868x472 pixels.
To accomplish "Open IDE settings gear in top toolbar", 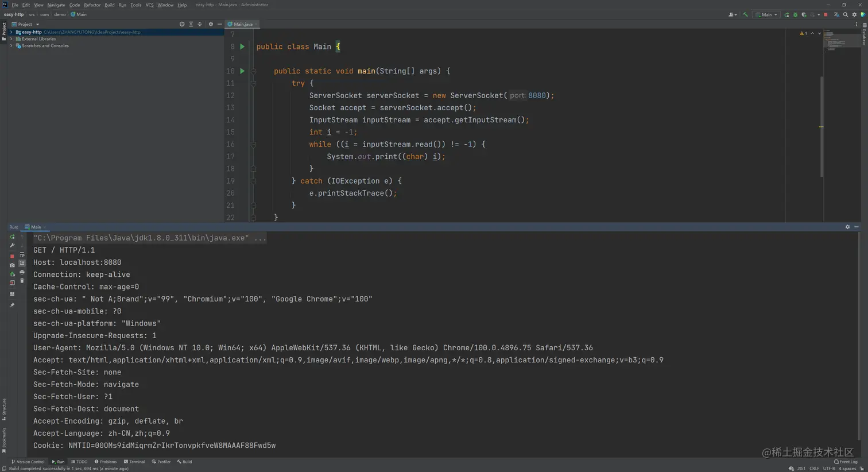I will coord(854,15).
